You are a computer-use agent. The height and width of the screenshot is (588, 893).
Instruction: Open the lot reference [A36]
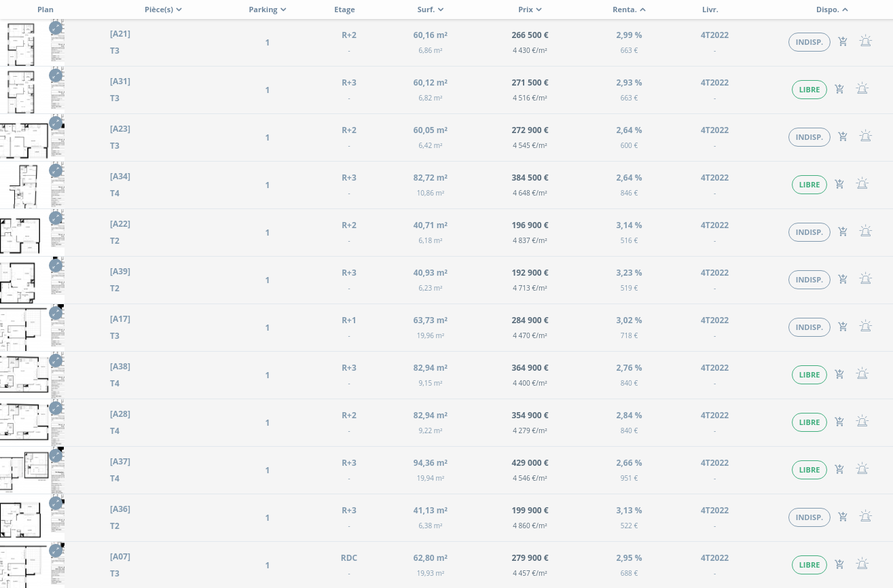click(x=120, y=509)
